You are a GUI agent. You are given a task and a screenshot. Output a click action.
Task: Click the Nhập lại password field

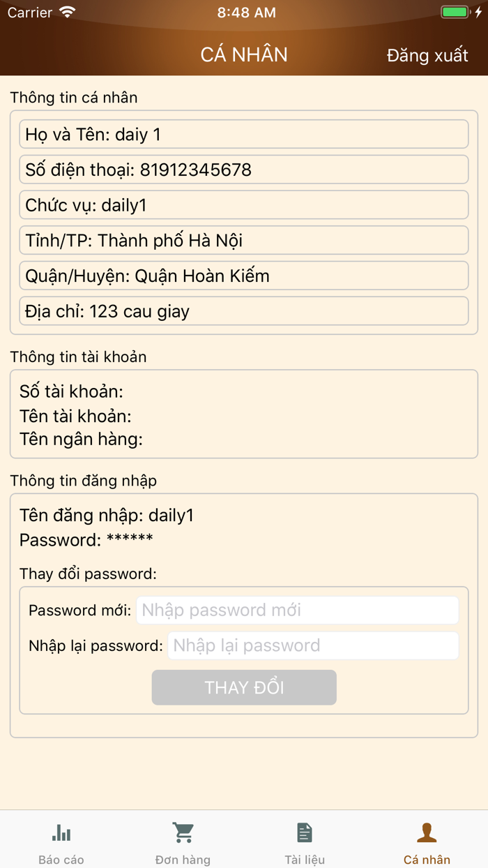[x=313, y=645]
